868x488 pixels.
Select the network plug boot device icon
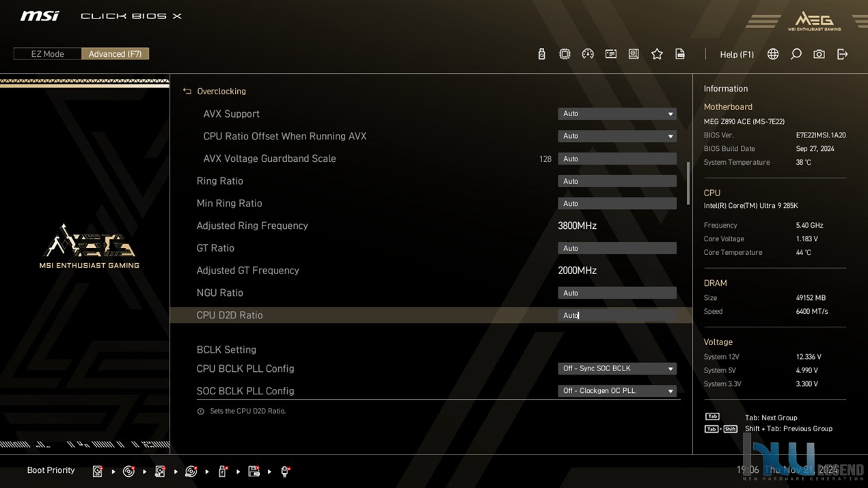[x=285, y=471]
